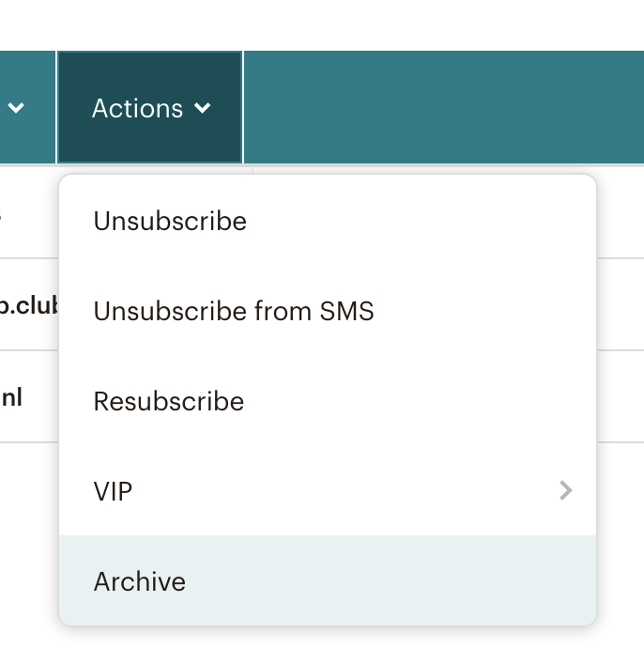
Task: Open the Actions dropdown button
Action: point(150,107)
